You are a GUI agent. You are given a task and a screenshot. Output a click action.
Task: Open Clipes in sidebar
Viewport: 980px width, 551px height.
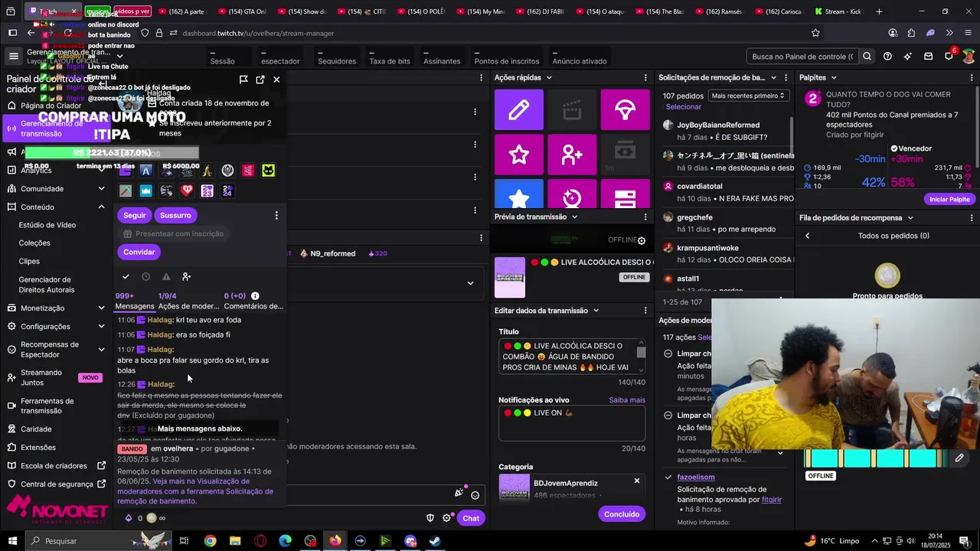click(x=29, y=261)
